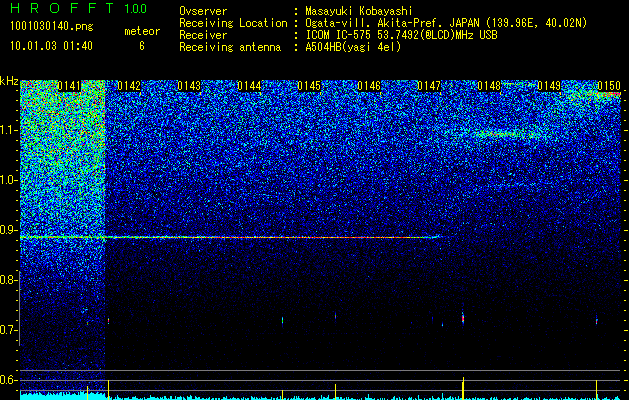Click the tallest yellow spike in amplitude graph

[463, 388]
